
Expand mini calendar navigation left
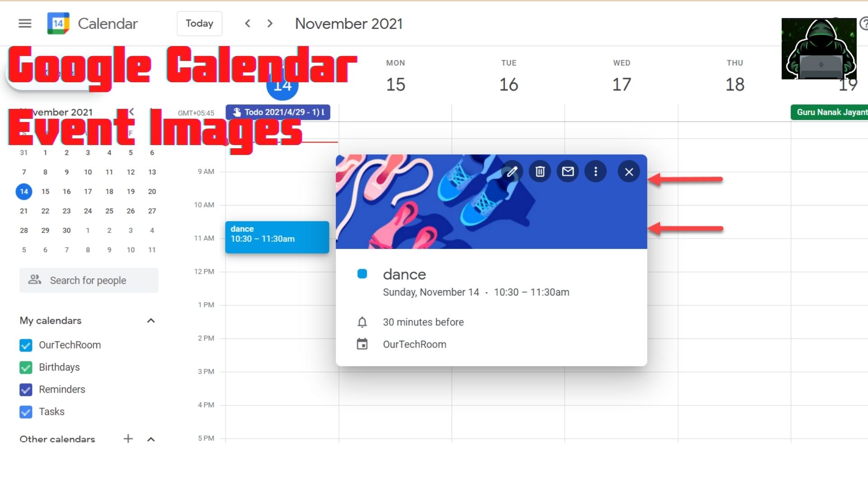coord(131,113)
